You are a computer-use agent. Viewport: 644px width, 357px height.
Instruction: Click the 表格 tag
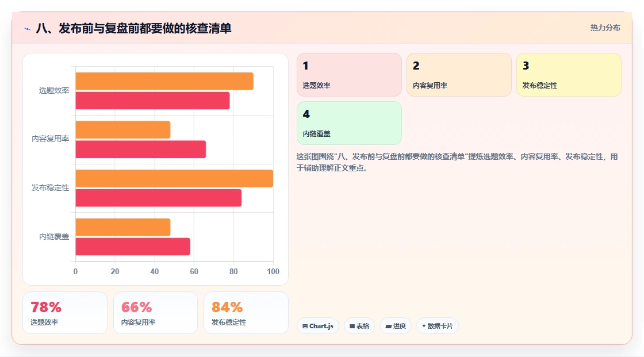(359, 326)
